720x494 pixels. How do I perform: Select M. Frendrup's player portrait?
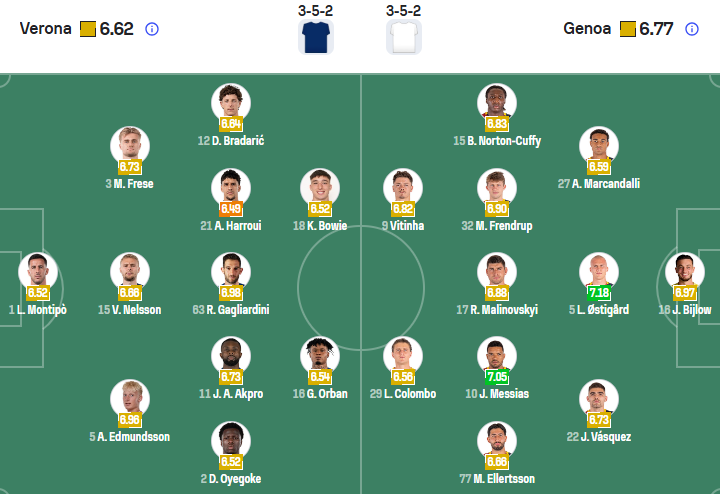click(497, 187)
